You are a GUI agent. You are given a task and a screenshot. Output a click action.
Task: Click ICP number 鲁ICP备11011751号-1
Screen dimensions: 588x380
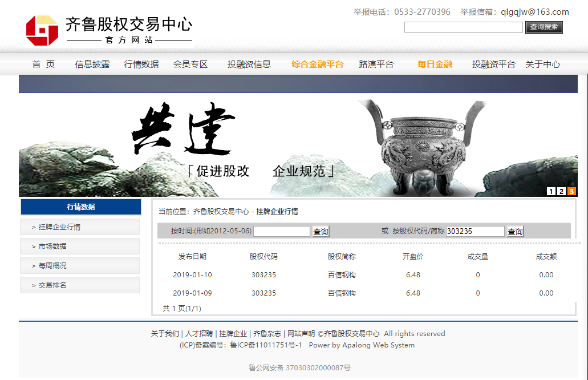(x=266, y=345)
